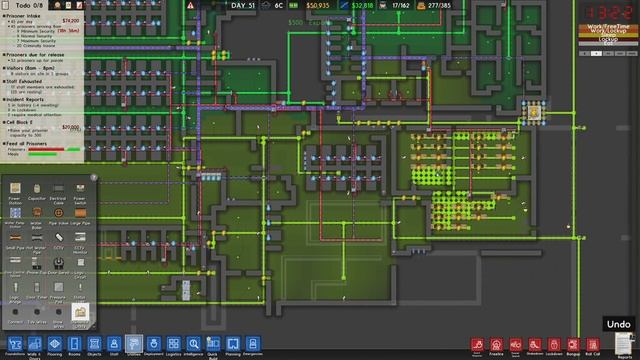Screen dimensions: 640x360
Task: Select the Large Pipe tool
Action: click(x=80, y=213)
